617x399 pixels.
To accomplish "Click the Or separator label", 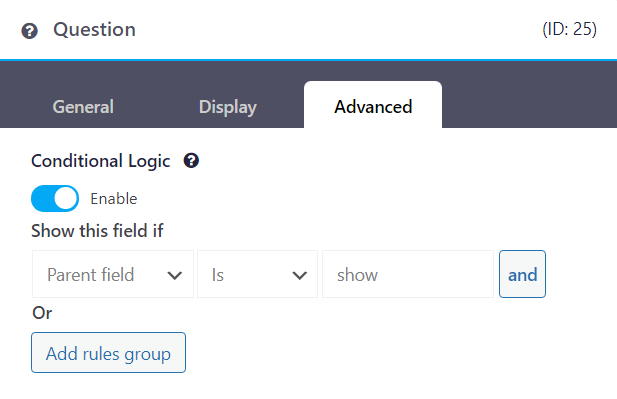I will (42, 313).
